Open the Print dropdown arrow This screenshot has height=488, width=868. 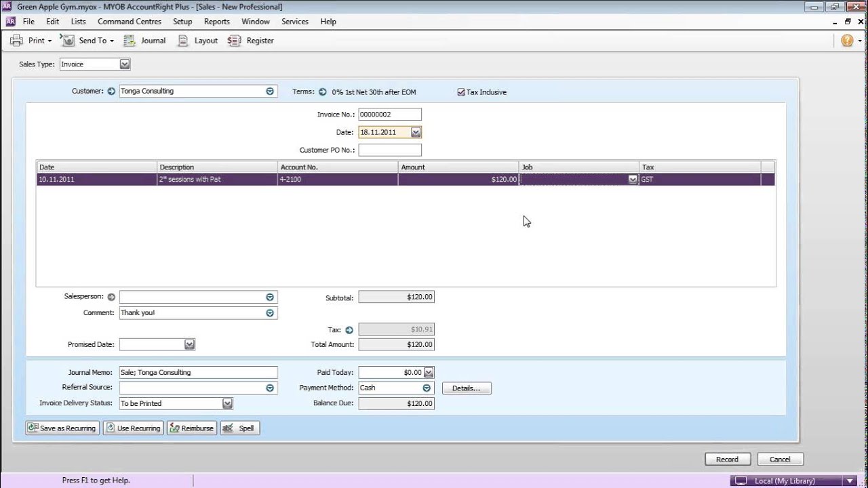click(50, 41)
